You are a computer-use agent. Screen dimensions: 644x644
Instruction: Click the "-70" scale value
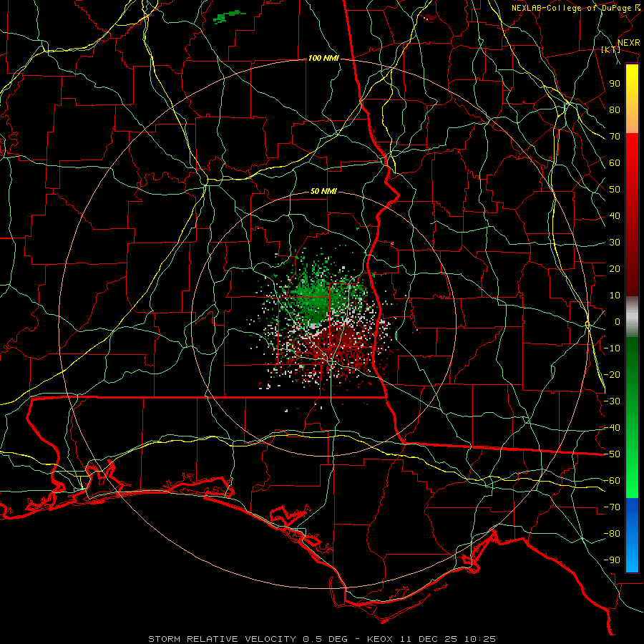612,507
